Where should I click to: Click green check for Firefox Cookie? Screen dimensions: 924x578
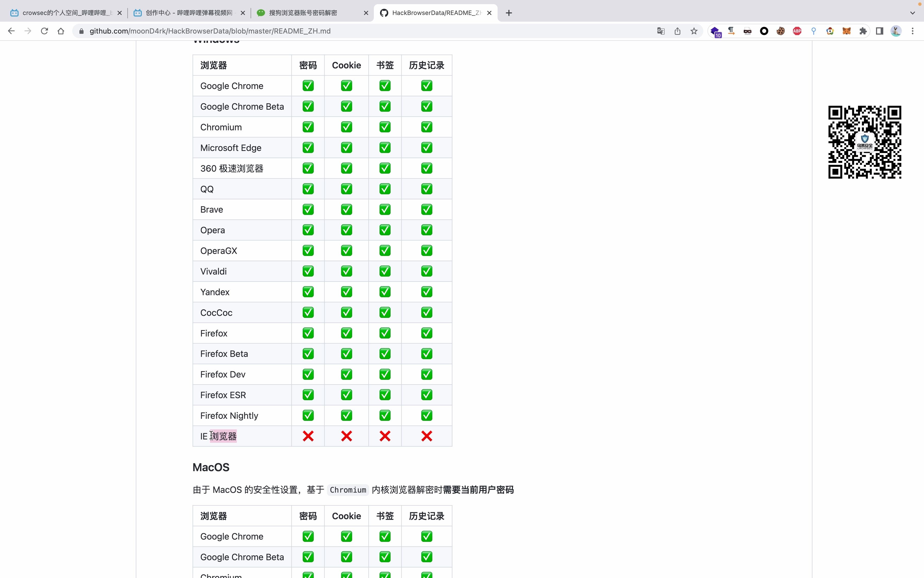coord(346,333)
